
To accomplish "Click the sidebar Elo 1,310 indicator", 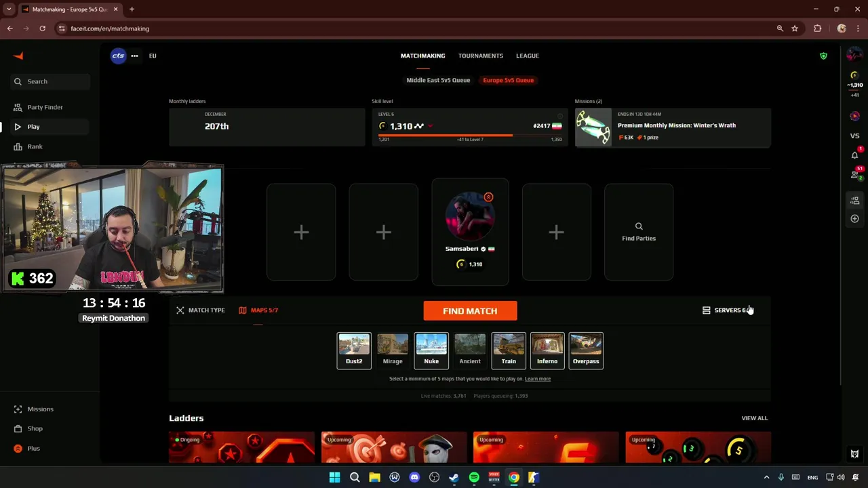I will (854, 84).
